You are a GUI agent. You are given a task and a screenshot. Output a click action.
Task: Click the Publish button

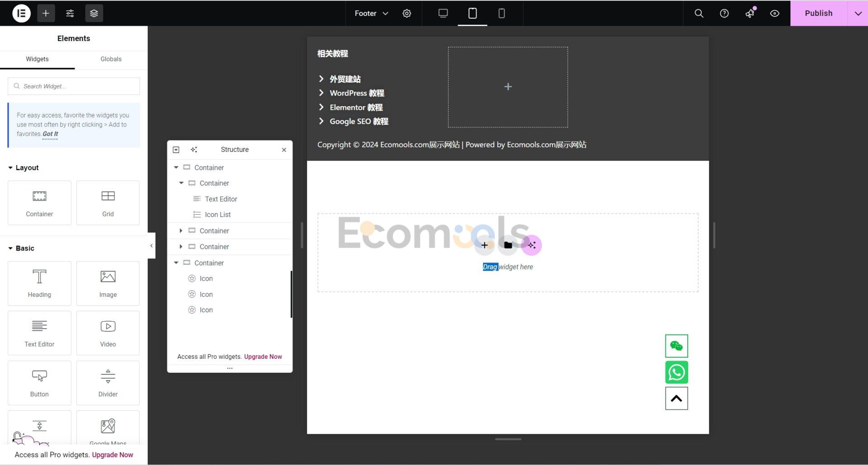point(818,13)
